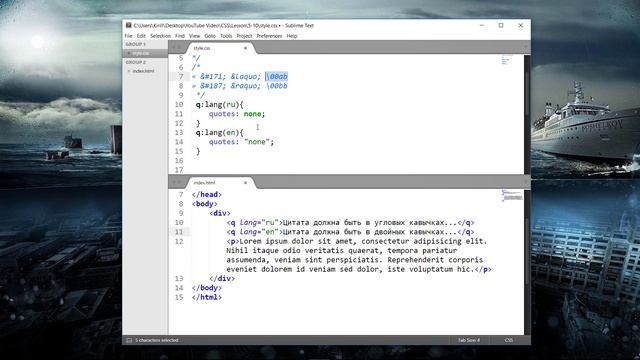Minimize the Sublime Text window
The width and height of the screenshot is (640, 360).
482,25
